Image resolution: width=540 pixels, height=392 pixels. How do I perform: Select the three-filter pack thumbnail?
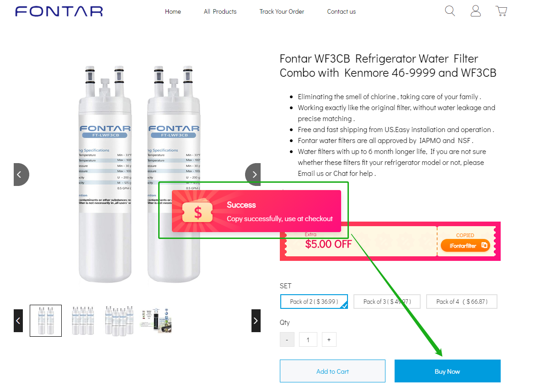[83, 321]
